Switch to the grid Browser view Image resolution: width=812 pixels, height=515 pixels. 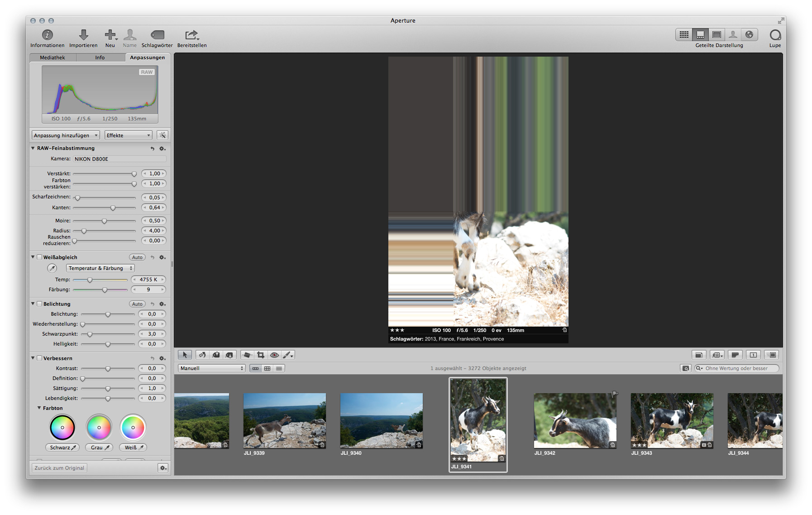pos(684,35)
